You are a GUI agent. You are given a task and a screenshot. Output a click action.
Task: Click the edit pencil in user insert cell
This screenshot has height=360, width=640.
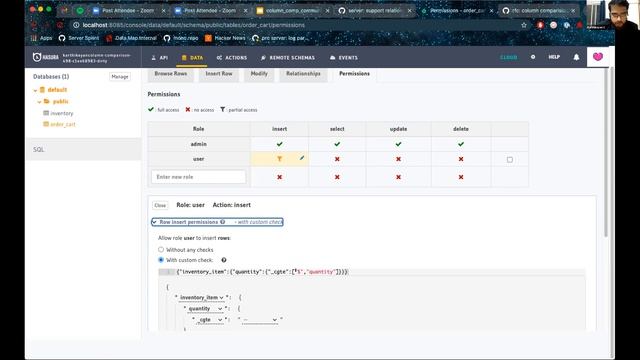point(302,158)
